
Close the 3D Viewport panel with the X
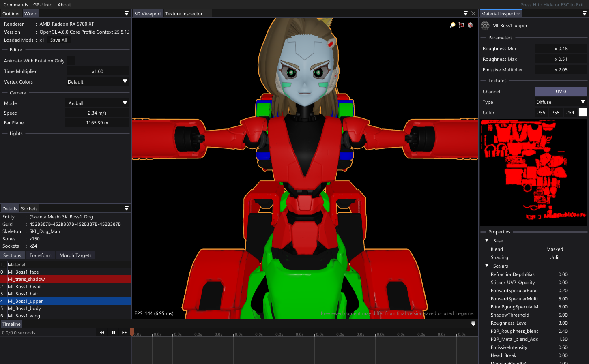tap(473, 13)
